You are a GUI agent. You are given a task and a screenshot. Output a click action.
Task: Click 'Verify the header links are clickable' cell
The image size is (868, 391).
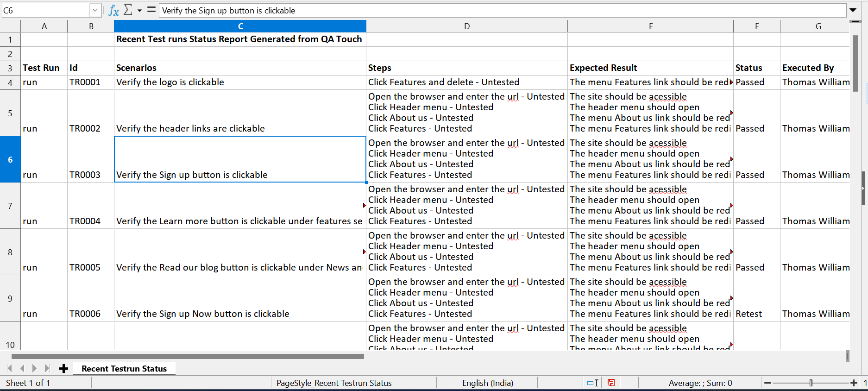pos(240,113)
